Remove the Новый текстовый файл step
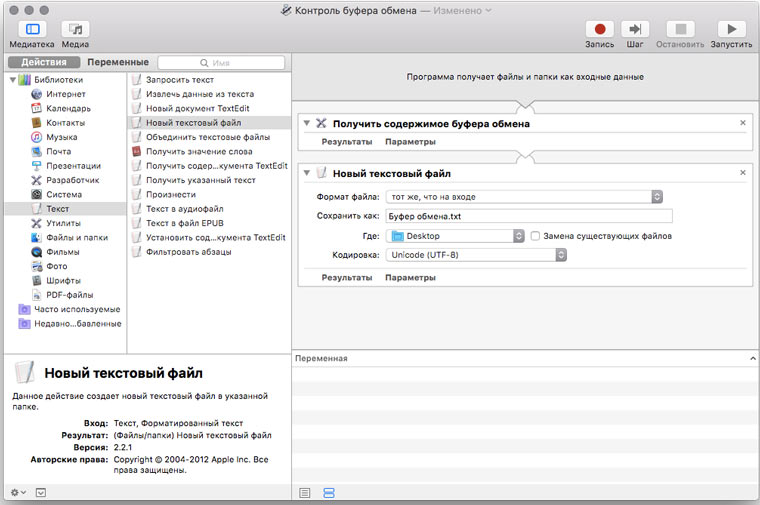This screenshot has width=760, height=505. click(743, 173)
